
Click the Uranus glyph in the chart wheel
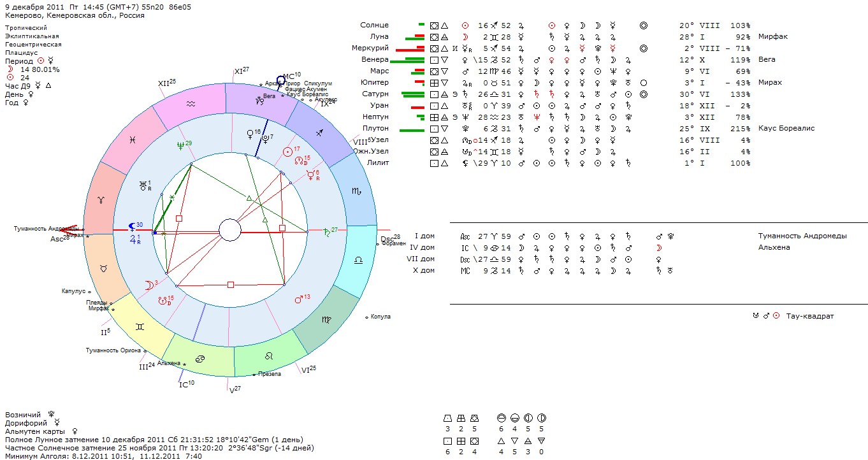coord(142,187)
